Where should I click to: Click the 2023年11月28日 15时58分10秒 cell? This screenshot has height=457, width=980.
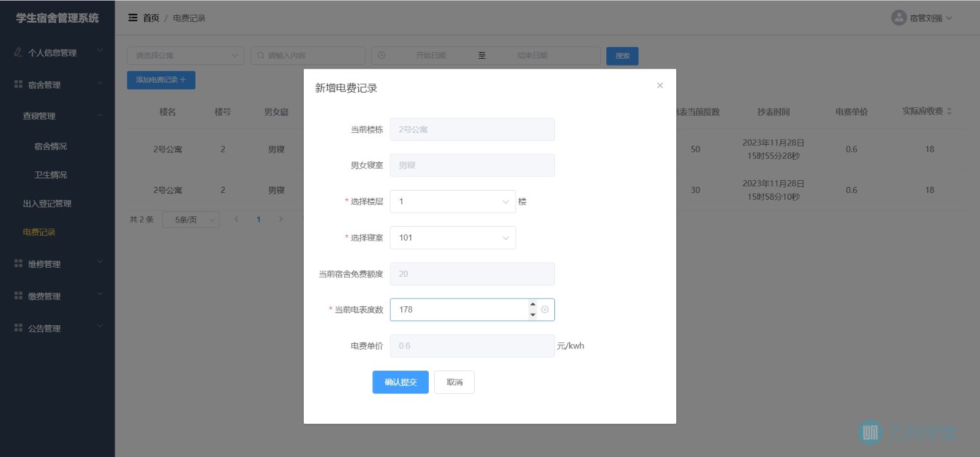coord(773,190)
